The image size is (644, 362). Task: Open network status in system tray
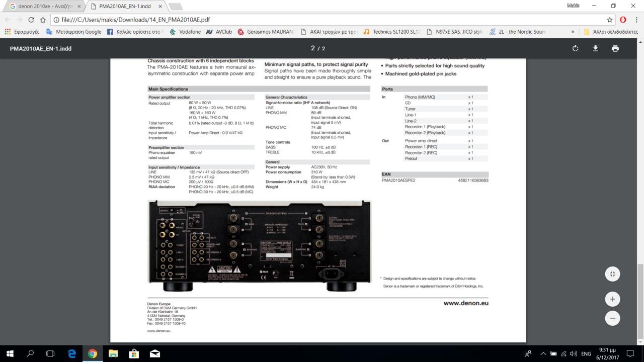[564, 354]
